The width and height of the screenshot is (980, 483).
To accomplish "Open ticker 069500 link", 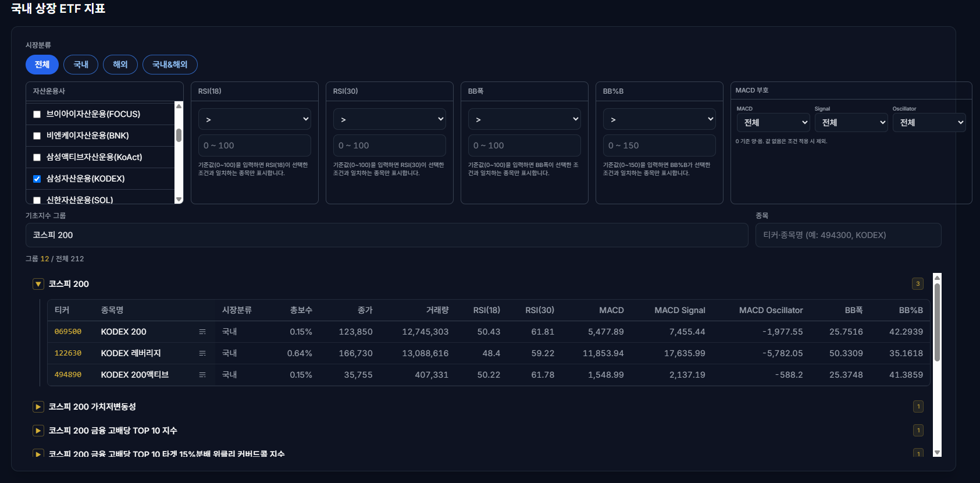I will tap(68, 332).
